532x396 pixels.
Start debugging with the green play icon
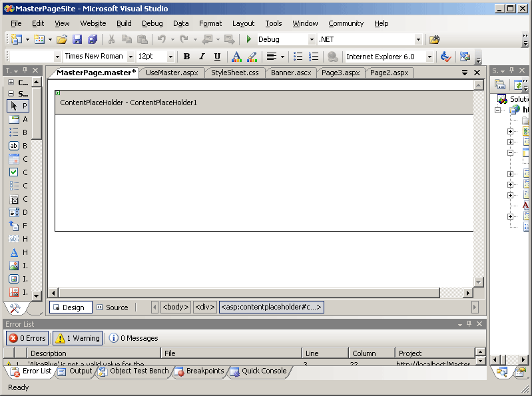click(x=249, y=39)
